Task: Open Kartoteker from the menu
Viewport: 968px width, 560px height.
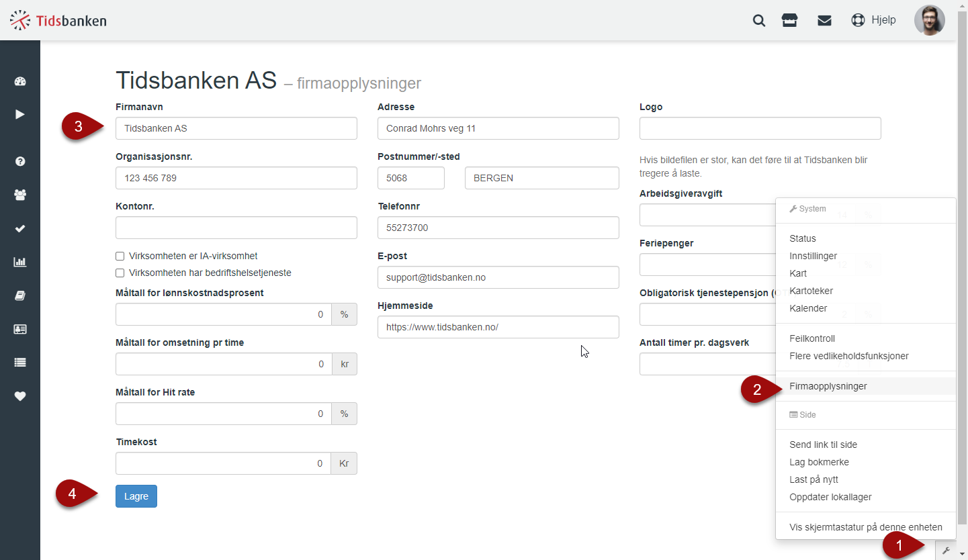Action: 865,291
